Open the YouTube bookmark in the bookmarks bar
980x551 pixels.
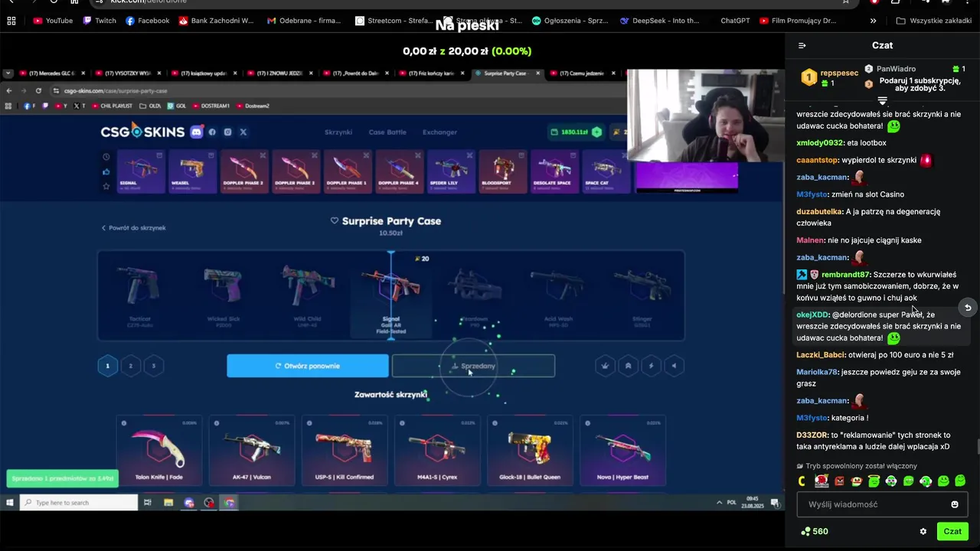53,21
